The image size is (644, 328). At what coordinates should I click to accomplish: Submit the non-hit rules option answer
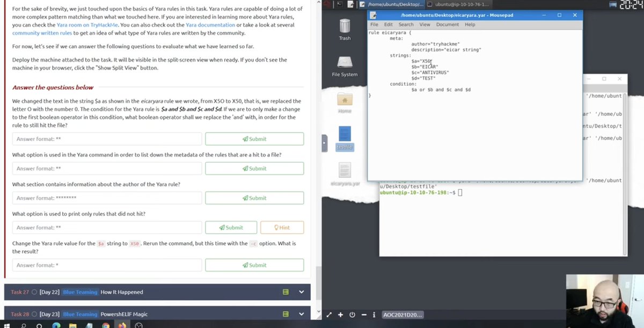click(x=231, y=227)
